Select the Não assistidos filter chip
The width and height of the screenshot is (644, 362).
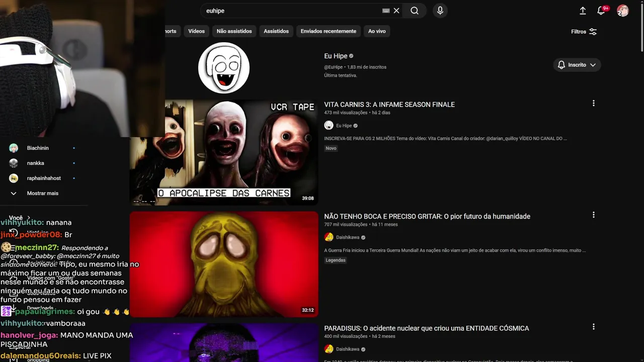coord(234,31)
